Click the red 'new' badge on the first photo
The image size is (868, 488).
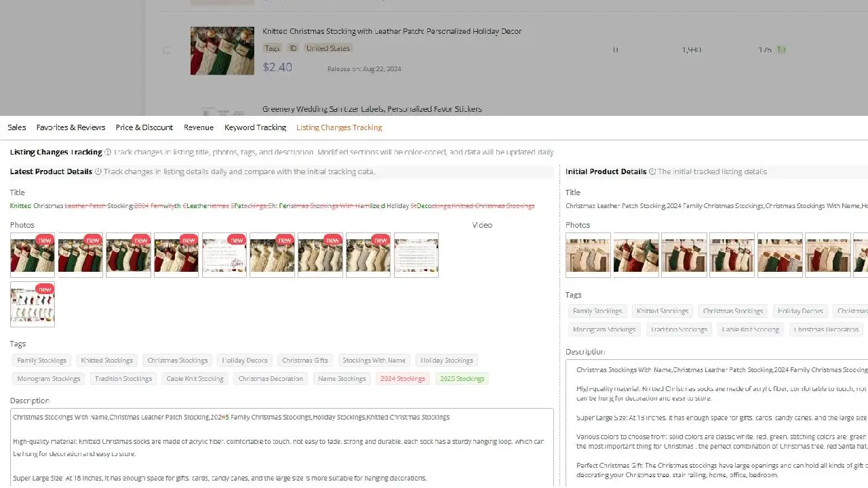click(x=44, y=240)
